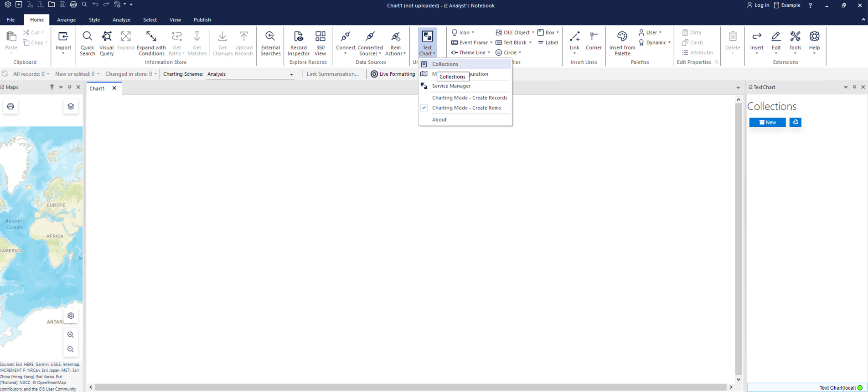The width and height of the screenshot is (868, 392).
Task: Open Expand with Conditions
Action: [x=151, y=42]
